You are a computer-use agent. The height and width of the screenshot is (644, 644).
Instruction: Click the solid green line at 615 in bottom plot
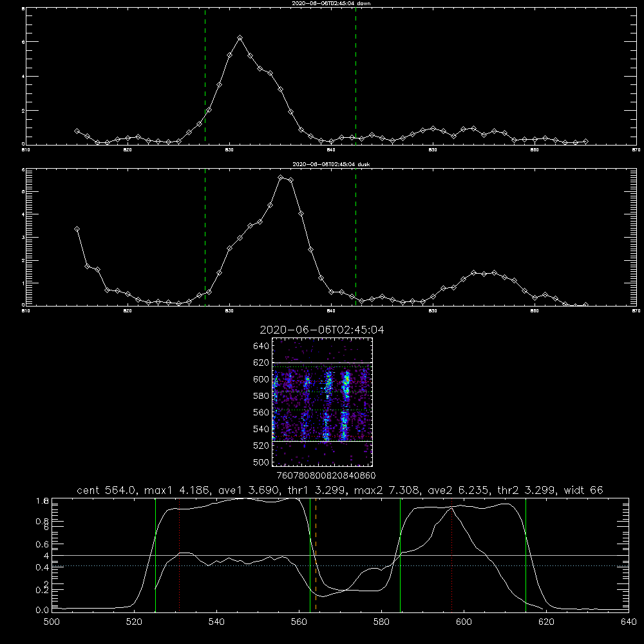tap(526, 554)
